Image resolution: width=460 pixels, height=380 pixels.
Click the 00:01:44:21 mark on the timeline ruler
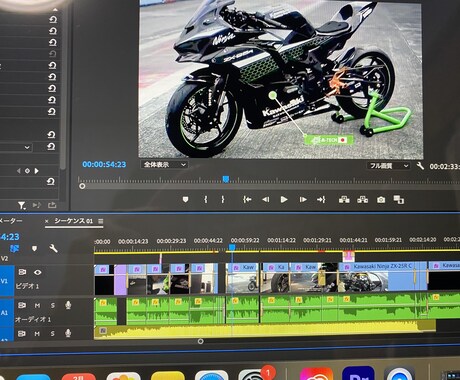(x=353, y=240)
